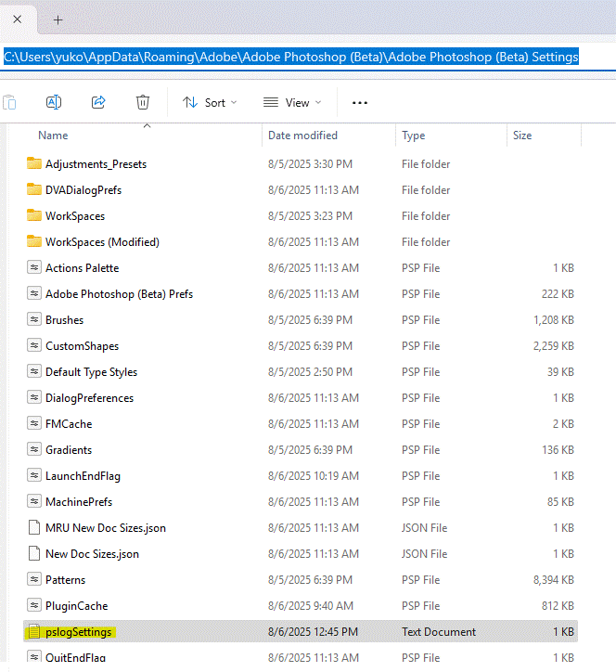Click the MachinePrefs file name
Screen dimensions: 616x672
79,502
